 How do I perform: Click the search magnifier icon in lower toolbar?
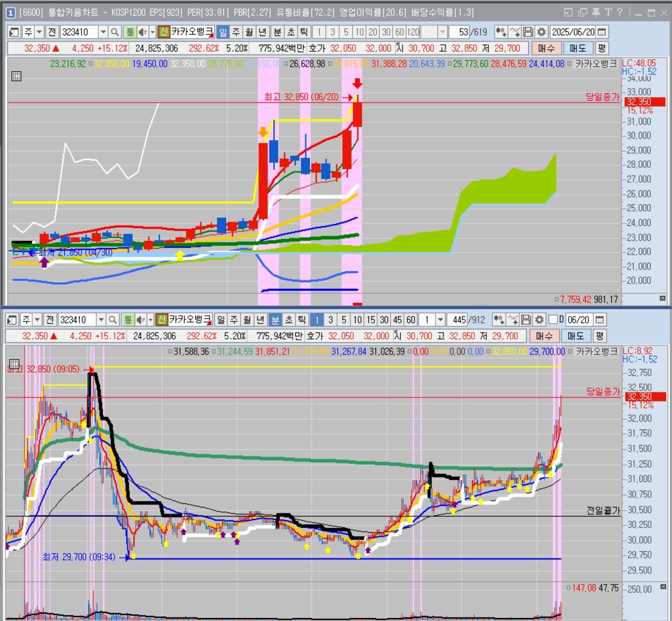click(113, 320)
